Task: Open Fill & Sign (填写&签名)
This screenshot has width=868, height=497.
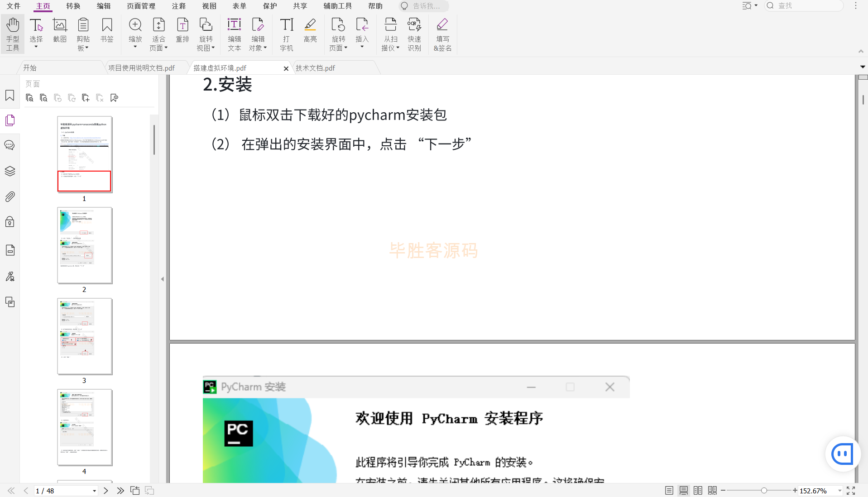Action: pyautogui.click(x=442, y=34)
